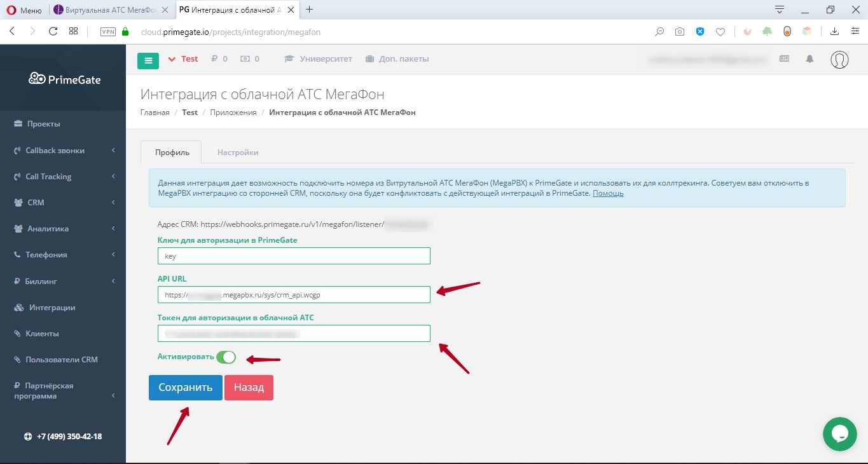Viewport: 868px width, 464px height.
Task: Open the ad blocker shield icon
Action: tap(700, 31)
